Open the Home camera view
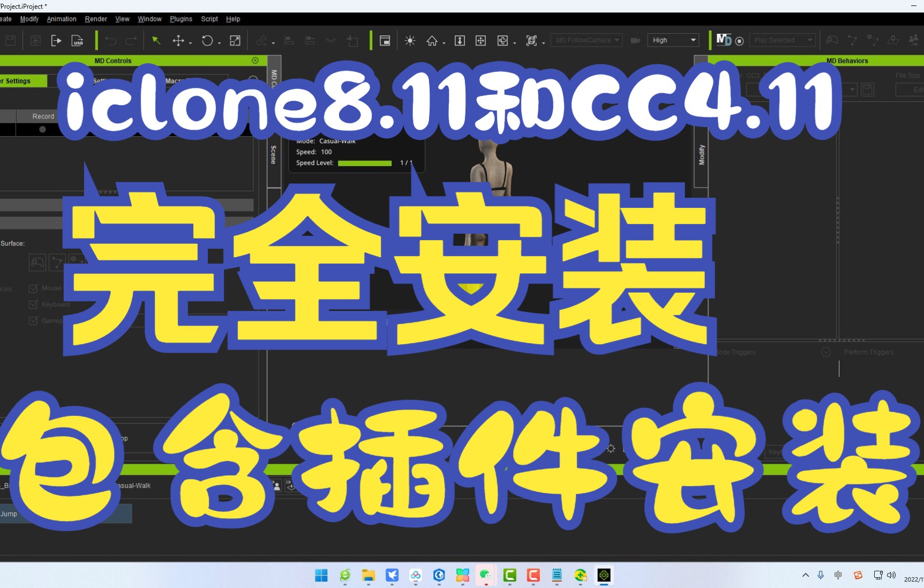The height and width of the screenshot is (588, 924). click(x=433, y=41)
